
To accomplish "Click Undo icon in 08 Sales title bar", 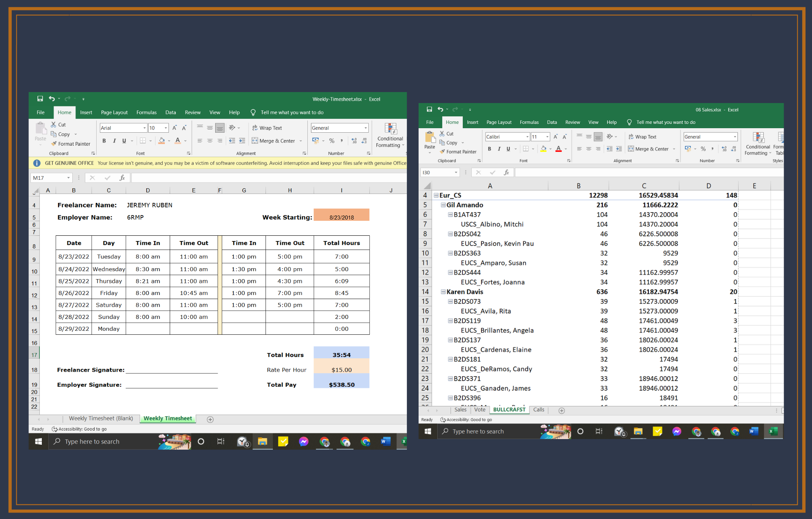I will pyautogui.click(x=440, y=109).
